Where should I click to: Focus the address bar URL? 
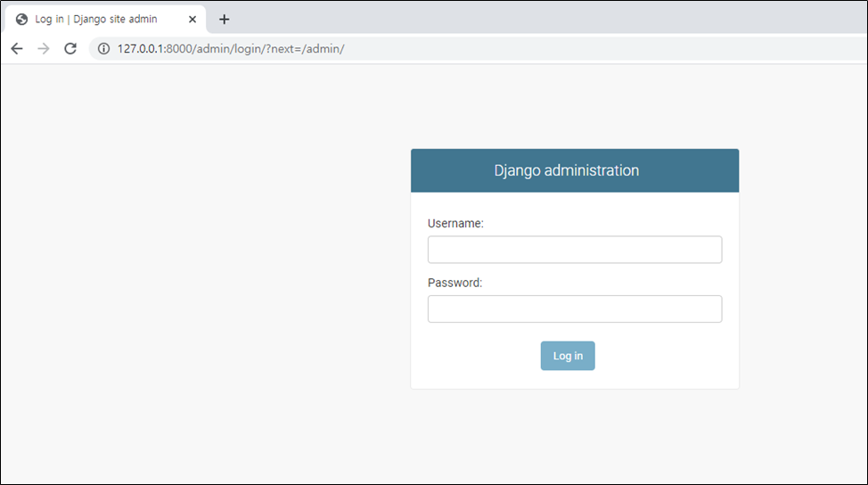231,49
